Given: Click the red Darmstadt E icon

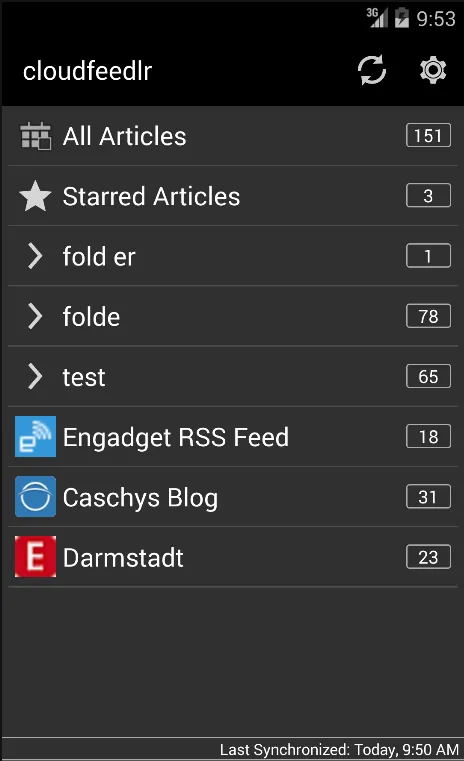Looking at the screenshot, I should [35, 557].
